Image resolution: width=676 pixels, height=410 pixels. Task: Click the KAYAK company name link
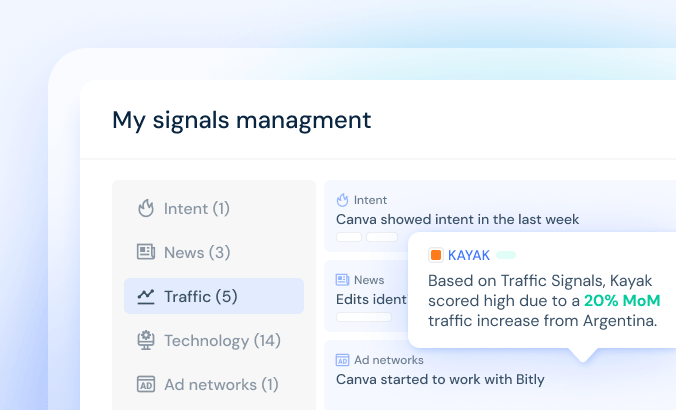(x=469, y=255)
